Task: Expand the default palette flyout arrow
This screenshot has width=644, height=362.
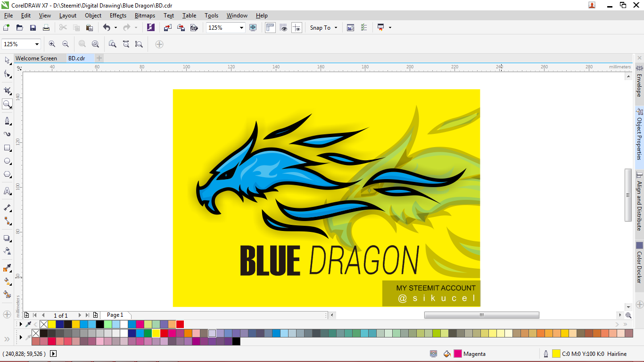Action: (21, 337)
